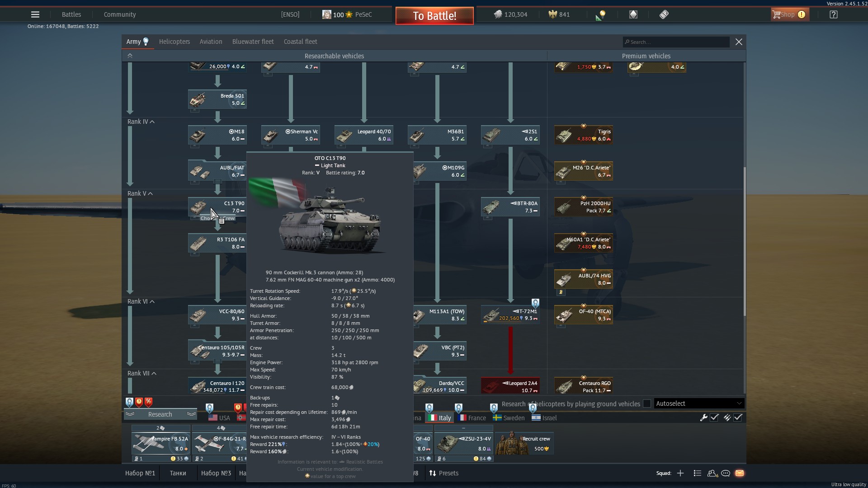Select ZSU-23-4V crew slot

click(x=464, y=443)
